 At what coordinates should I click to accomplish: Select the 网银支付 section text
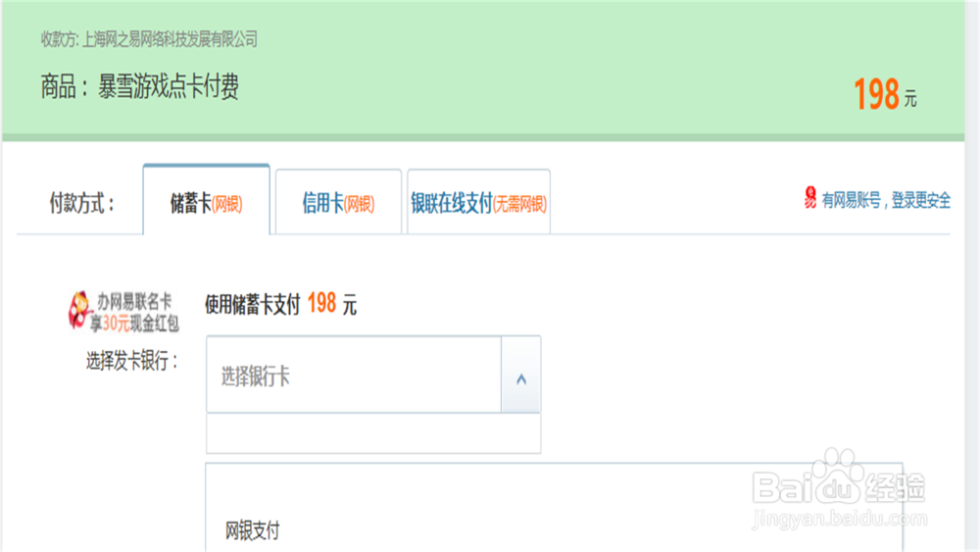(253, 530)
